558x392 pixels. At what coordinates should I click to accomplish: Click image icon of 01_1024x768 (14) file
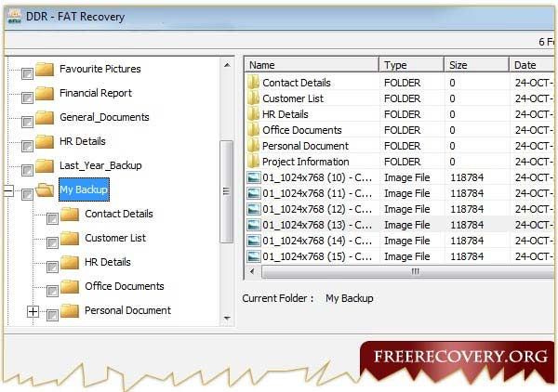[254, 241]
